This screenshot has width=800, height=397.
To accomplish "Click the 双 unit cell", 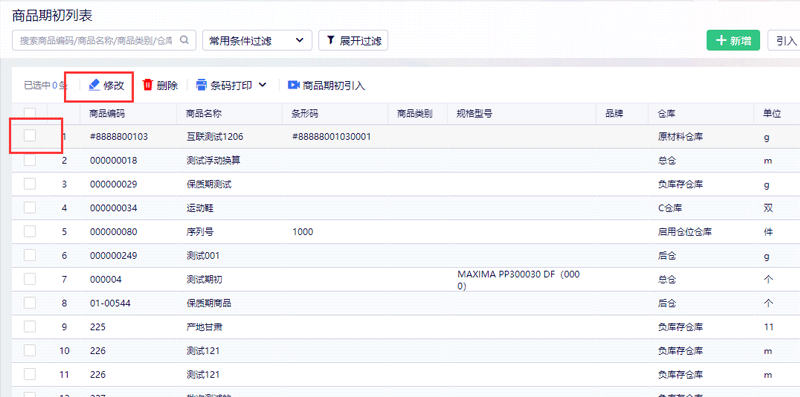I will click(768, 208).
